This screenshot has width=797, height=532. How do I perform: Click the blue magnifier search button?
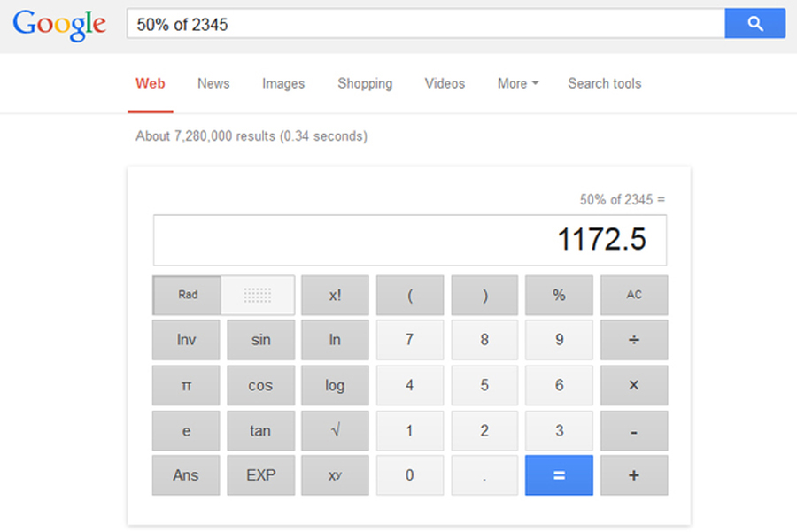(x=754, y=23)
